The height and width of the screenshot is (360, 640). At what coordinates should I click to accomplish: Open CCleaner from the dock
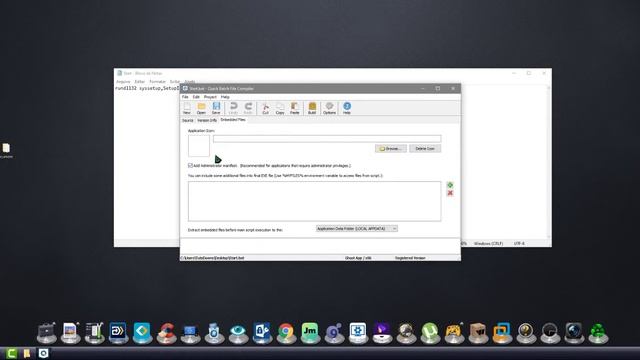pyautogui.click(x=167, y=332)
